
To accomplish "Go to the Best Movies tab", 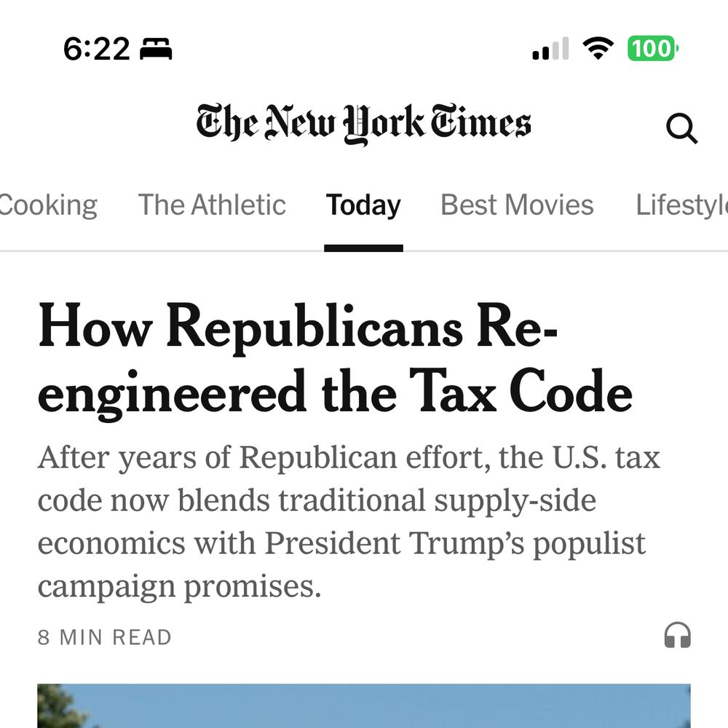I will coord(517,205).
